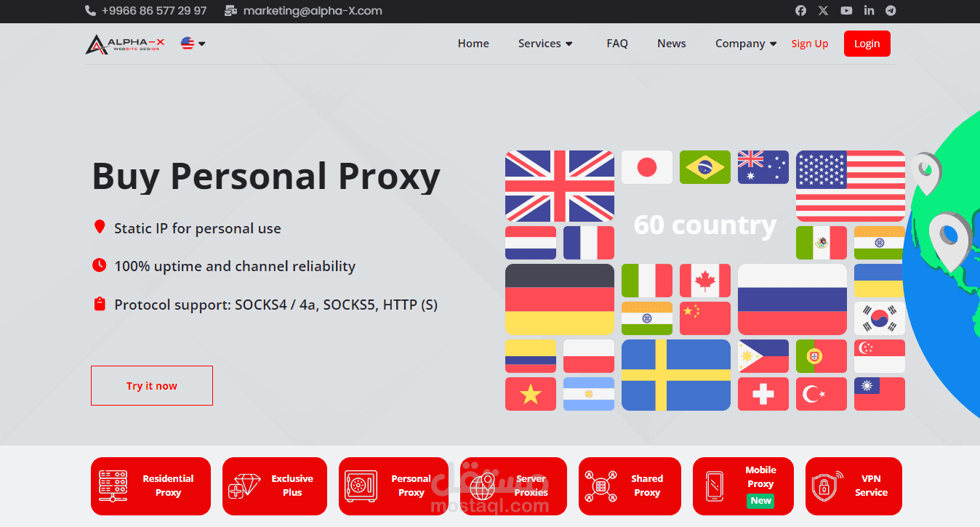
Task: Select the Brazil flag tile
Action: [x=705, y=167]
